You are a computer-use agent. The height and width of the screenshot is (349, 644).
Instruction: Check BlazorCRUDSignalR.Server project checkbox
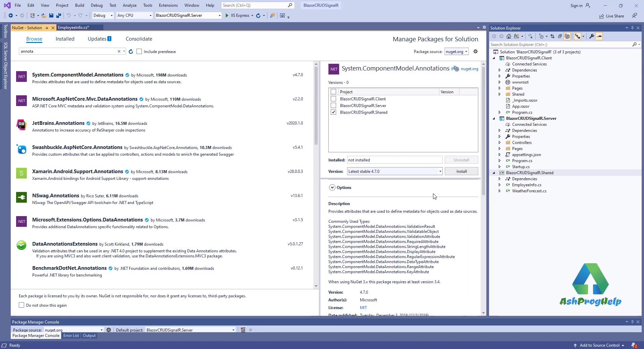pos(333,105)
